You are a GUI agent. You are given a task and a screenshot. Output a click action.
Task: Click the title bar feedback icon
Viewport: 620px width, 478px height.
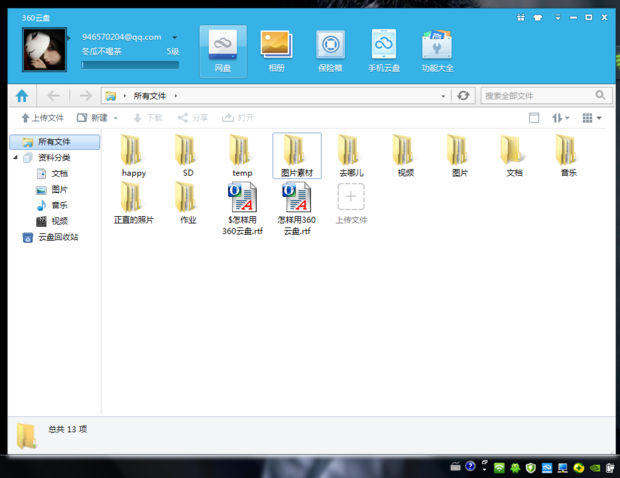pos(521,17)
